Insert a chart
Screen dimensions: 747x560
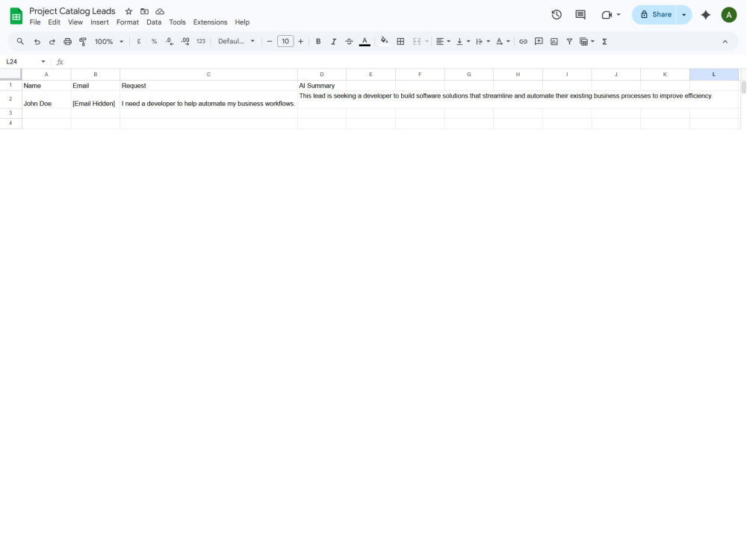click(554, 41)
